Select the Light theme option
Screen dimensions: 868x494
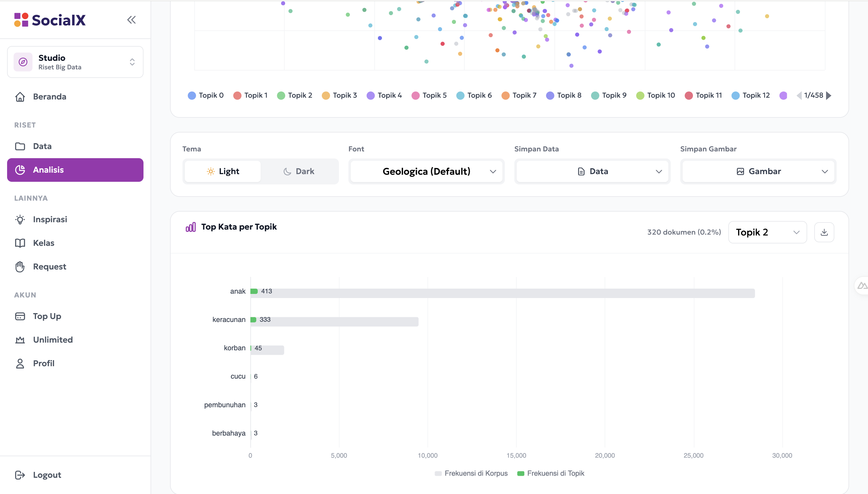click(x=223, y=171)
